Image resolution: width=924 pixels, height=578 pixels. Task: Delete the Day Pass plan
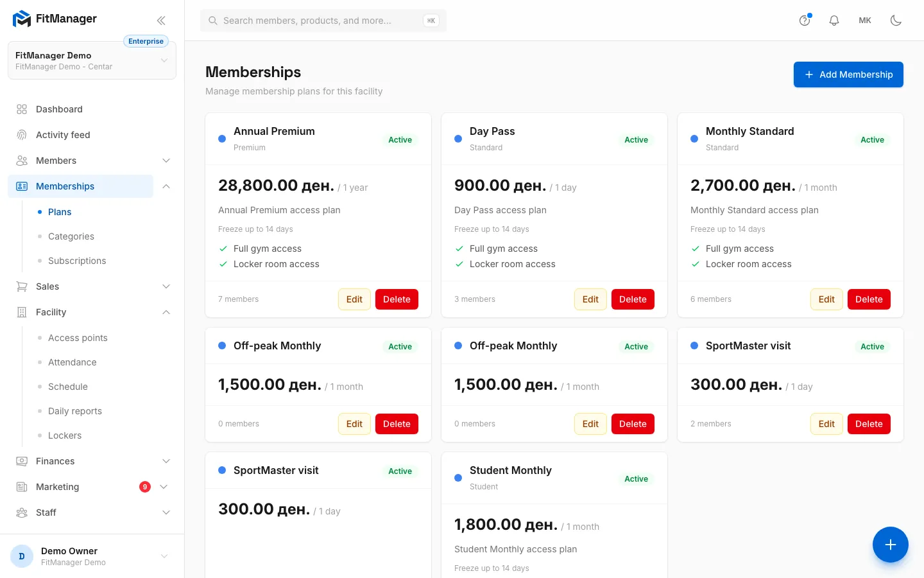633,299
